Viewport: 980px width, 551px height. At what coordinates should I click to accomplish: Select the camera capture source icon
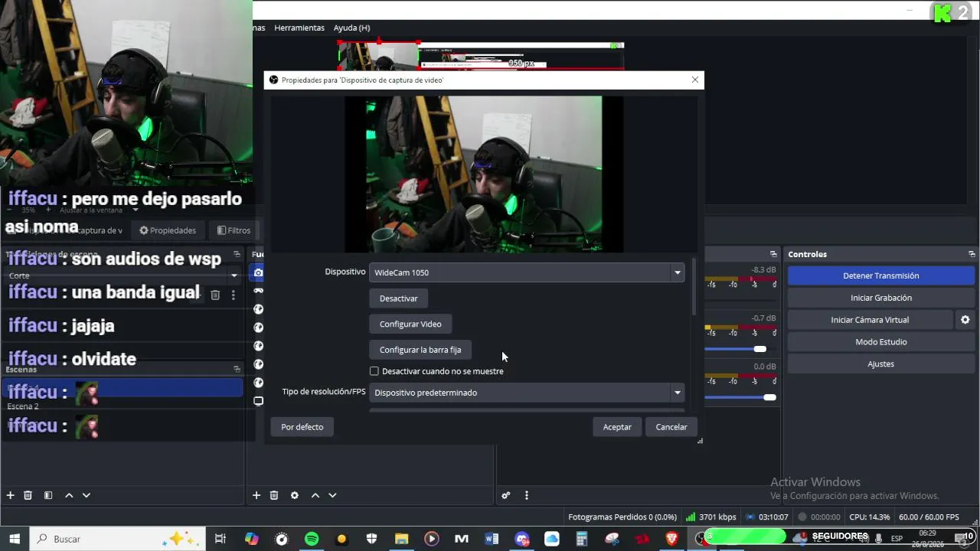258,272
